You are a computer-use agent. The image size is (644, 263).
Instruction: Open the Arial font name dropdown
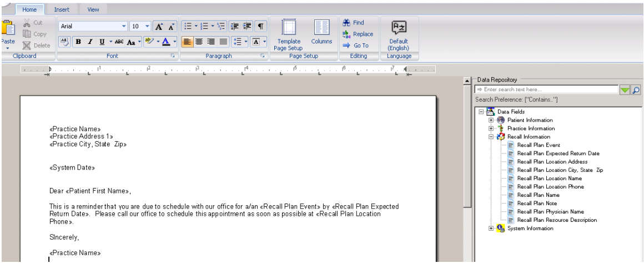(x=124, y=26)
